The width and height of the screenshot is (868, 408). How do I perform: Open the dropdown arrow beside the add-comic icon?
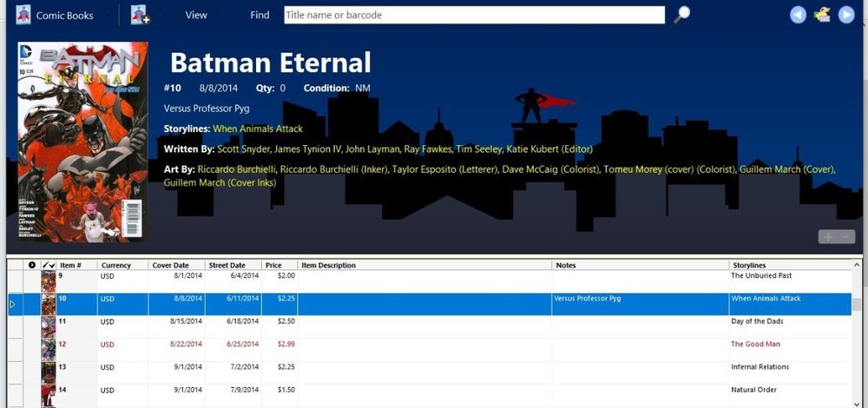coord(159,16)
